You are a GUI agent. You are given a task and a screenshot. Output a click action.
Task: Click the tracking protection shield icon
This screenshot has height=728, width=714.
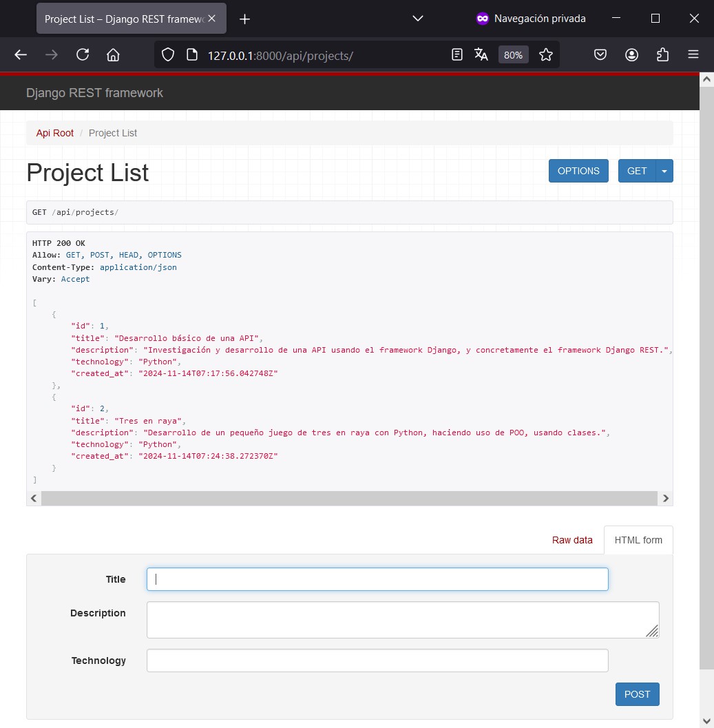tap(167, 55)
